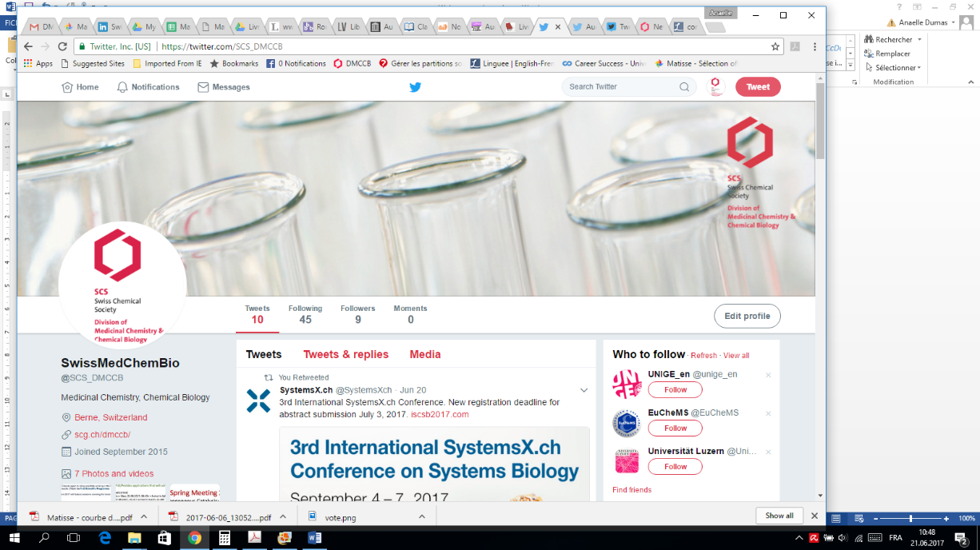Switch to Tweets & replies tab
980x550 pixels.
pos(345,355)
